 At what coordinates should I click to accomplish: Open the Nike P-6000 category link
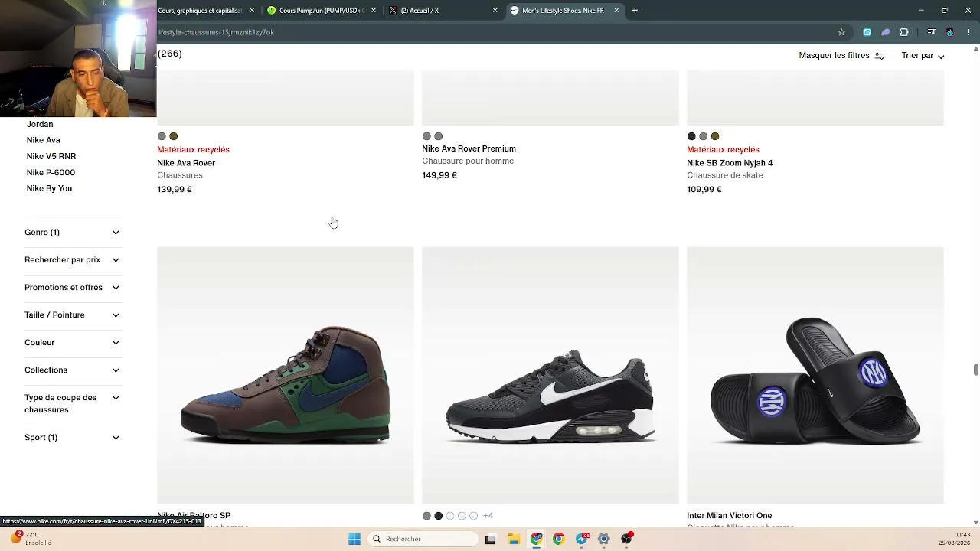51,172
